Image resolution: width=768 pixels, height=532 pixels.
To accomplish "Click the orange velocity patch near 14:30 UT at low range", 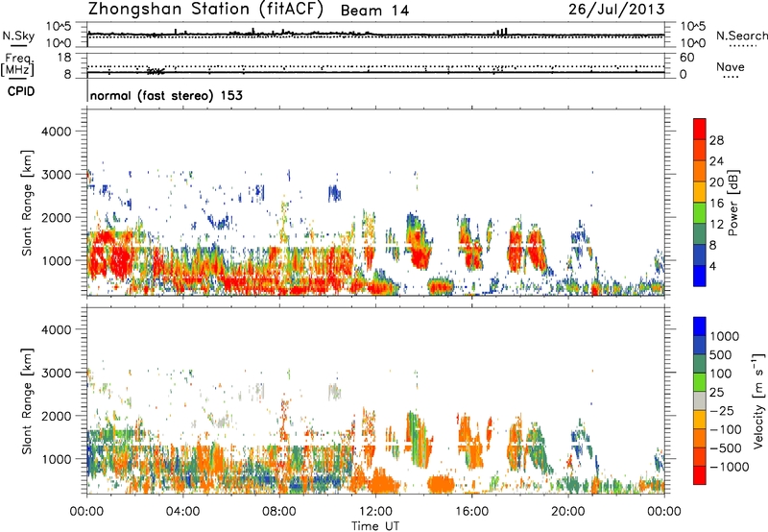I will point(441,483).
